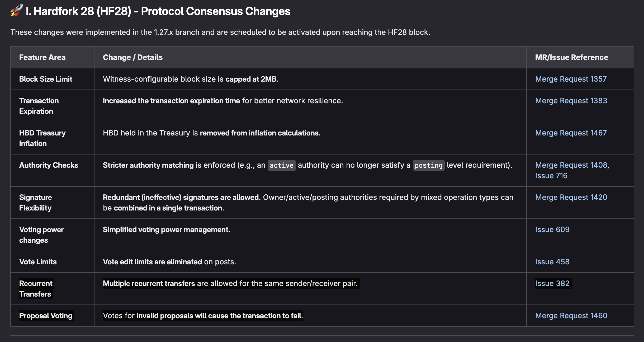Visit the Issue 609 link
644x342 pixels.
tap(552, 229)
